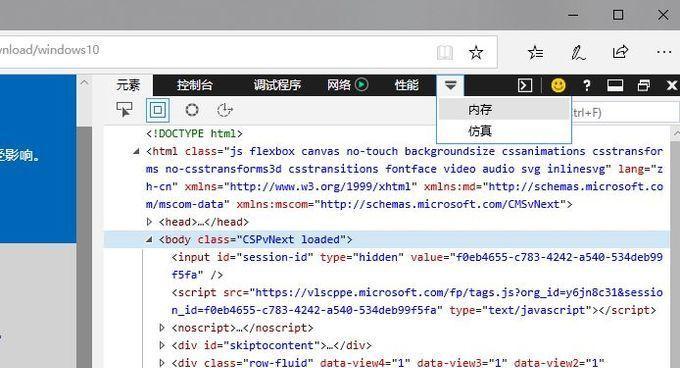Click the smiley feedback icon
Viewport: 680px width, 368px height.
[558, 85]
